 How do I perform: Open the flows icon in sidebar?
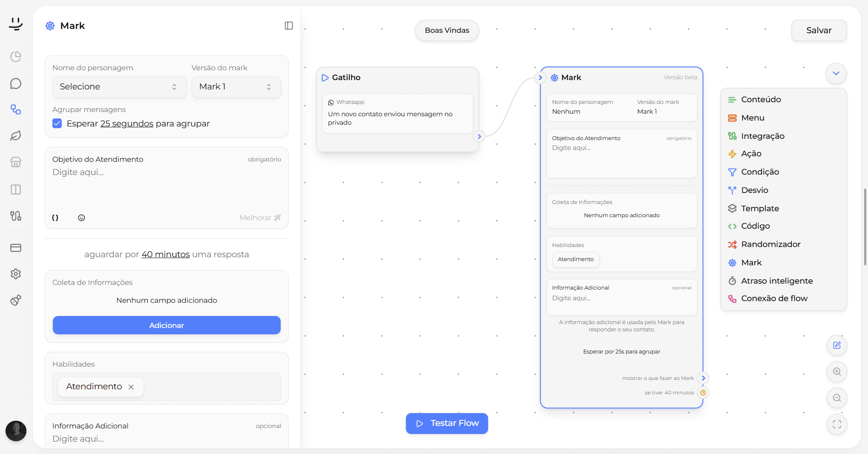coord(16,109)
